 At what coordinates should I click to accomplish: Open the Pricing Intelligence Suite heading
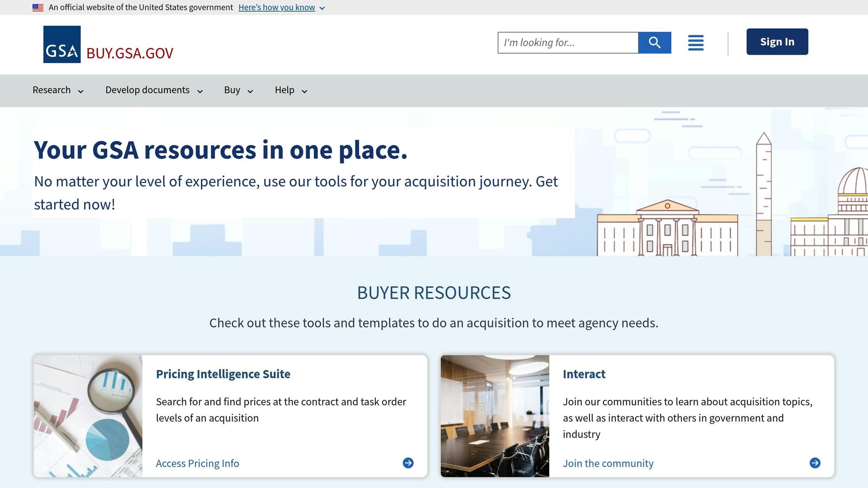coord(223,374)
